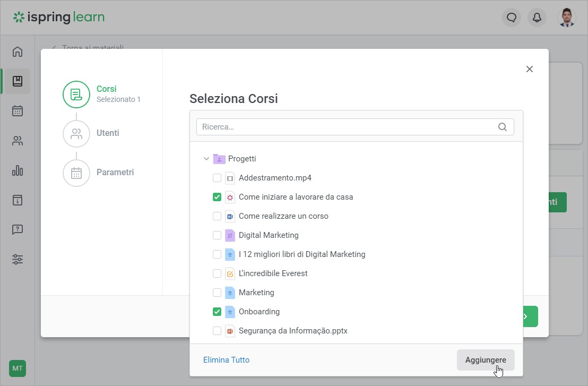Check the Addestramento.mp4 checkbox

coord(217,178)
